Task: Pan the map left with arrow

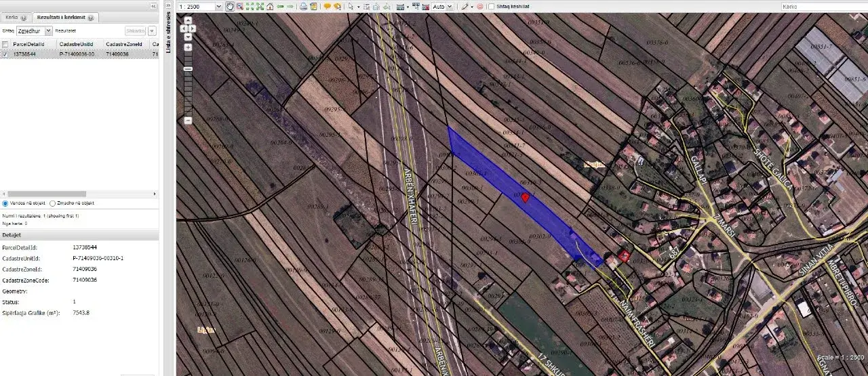Action: click(184, 29)
